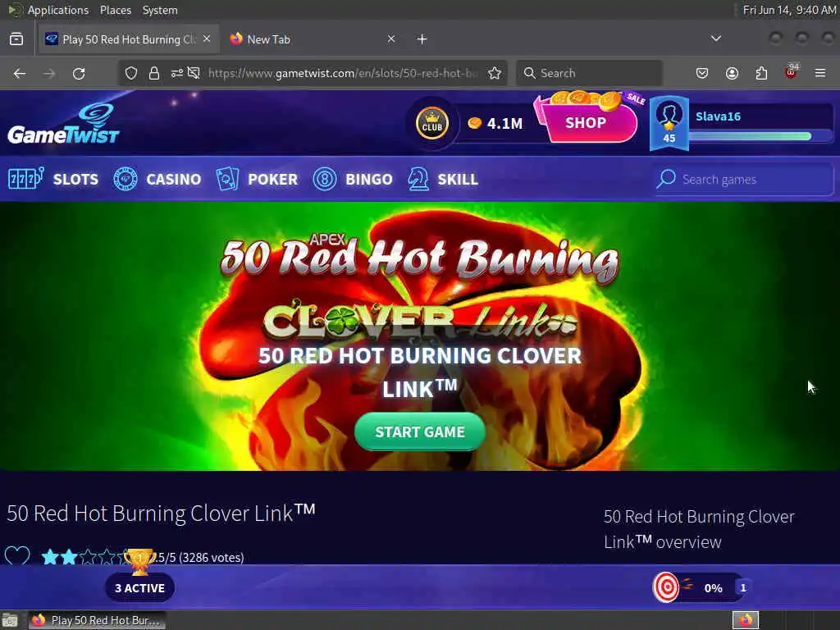Open the CLUB crown badge

pyautogui.click(x=431, y=123)
